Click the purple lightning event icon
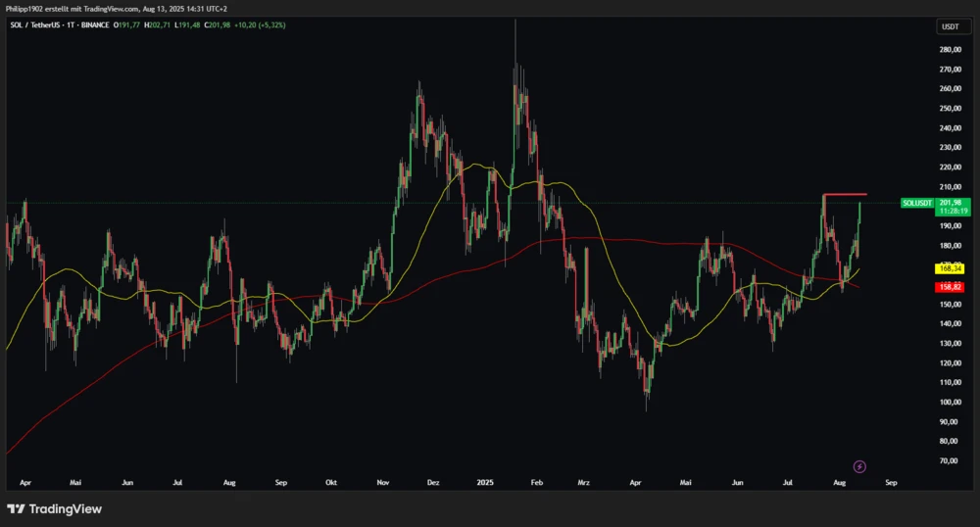980x527 pixels. (860, 466)
